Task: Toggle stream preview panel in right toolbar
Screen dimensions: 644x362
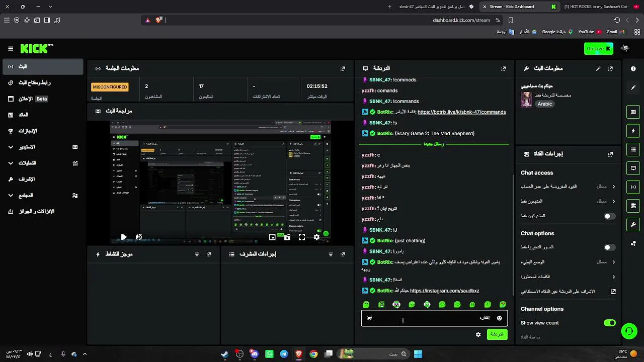Action: click(x=633, y=112)
